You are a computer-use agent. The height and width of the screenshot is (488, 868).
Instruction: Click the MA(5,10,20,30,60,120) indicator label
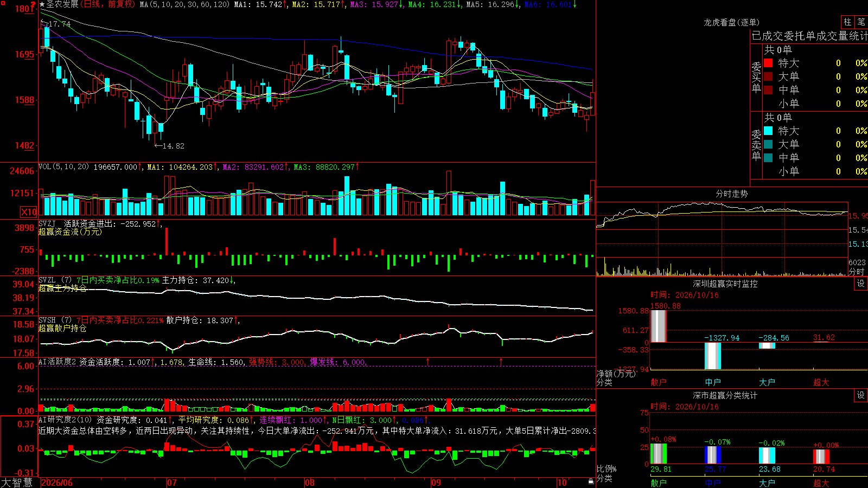[x=184, y=4]
